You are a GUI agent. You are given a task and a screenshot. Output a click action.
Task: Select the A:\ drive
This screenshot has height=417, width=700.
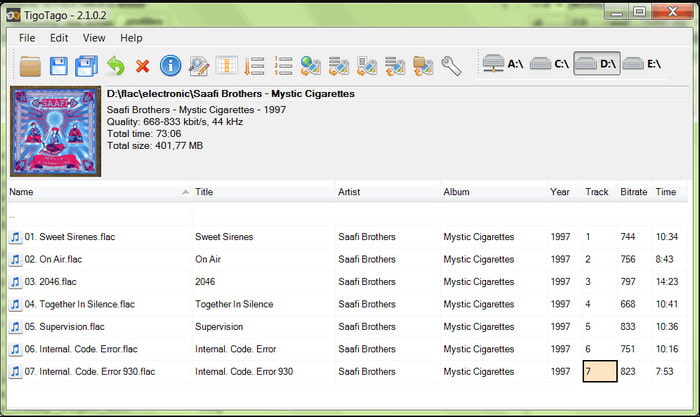click(503, 64)
